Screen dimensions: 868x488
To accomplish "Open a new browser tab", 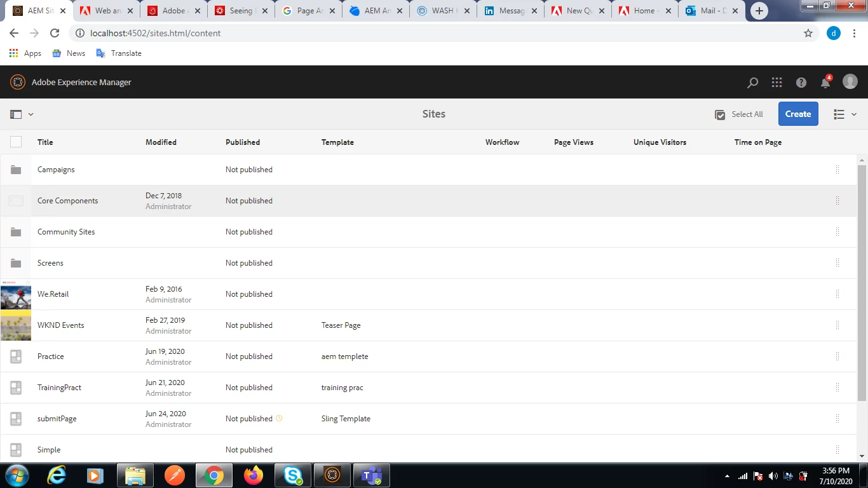I will [x=759, y=11].
